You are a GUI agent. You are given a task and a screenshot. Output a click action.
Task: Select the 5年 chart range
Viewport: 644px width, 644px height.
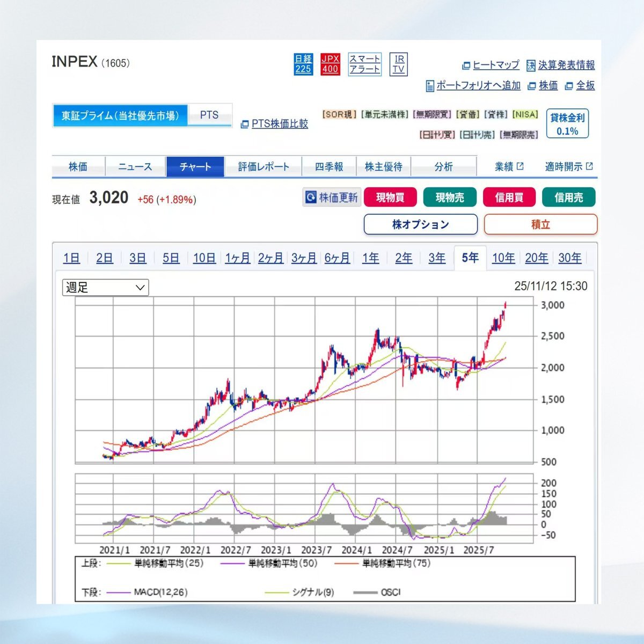(x=470, y=258)
